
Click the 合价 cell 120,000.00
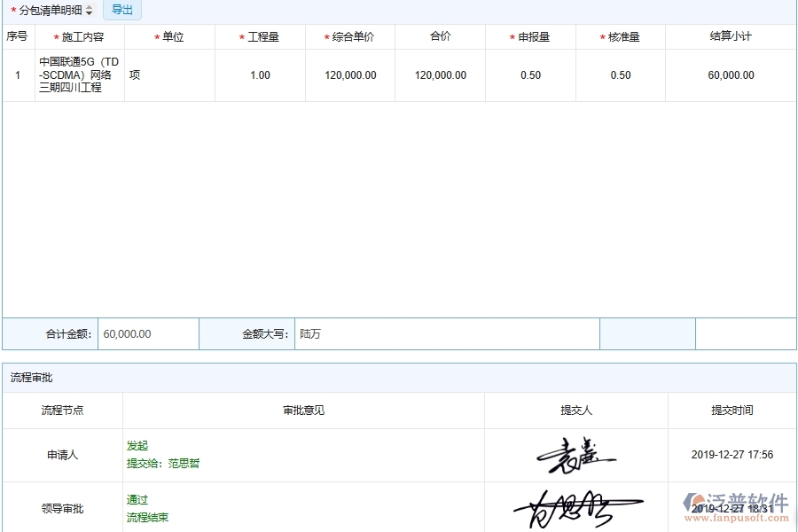tap(440, 75)
